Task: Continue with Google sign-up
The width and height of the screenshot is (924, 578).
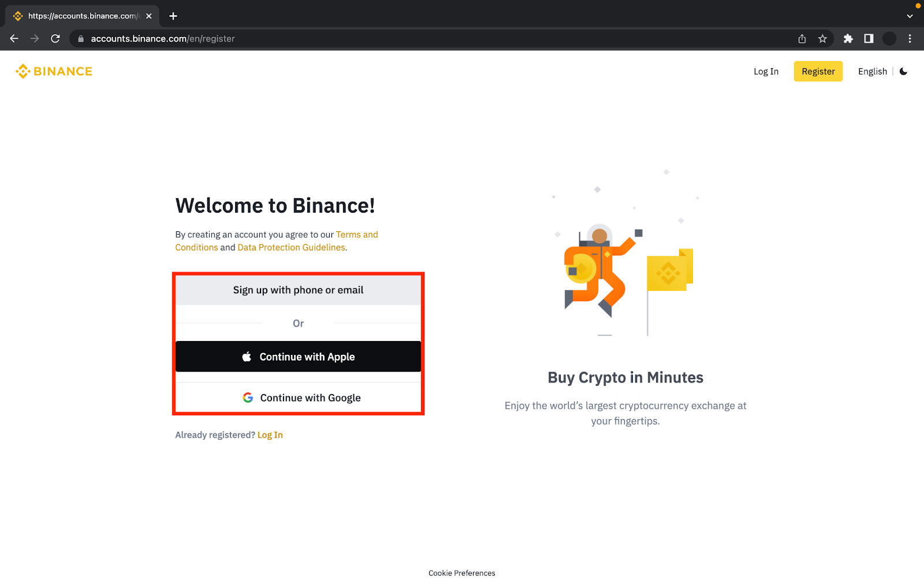Action: [298, 398]
